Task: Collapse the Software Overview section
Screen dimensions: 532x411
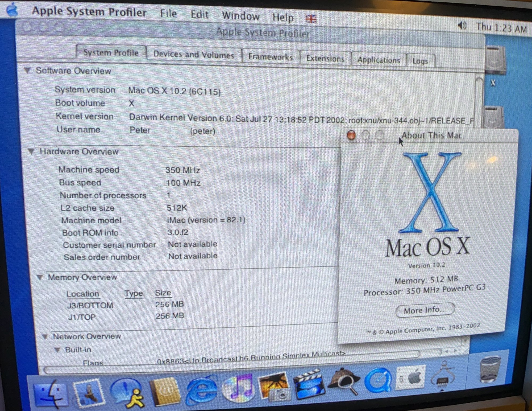Action: 27,70
